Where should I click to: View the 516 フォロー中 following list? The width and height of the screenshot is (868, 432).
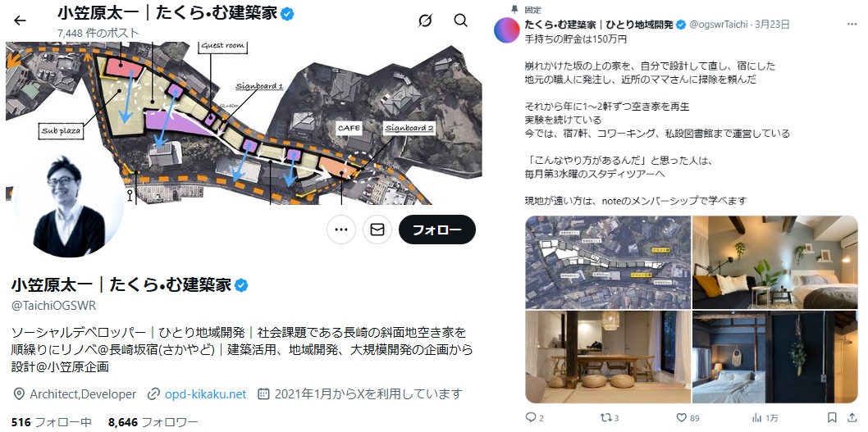(x=52, y=423)
